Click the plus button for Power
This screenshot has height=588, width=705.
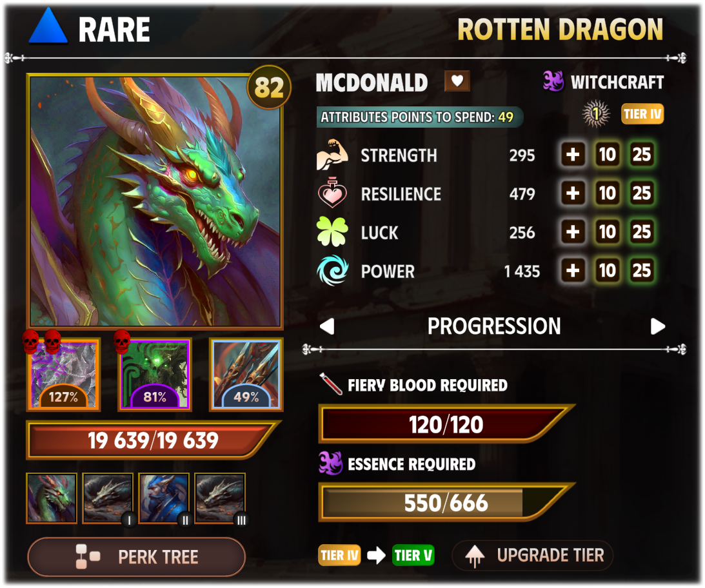pos(573,271)
